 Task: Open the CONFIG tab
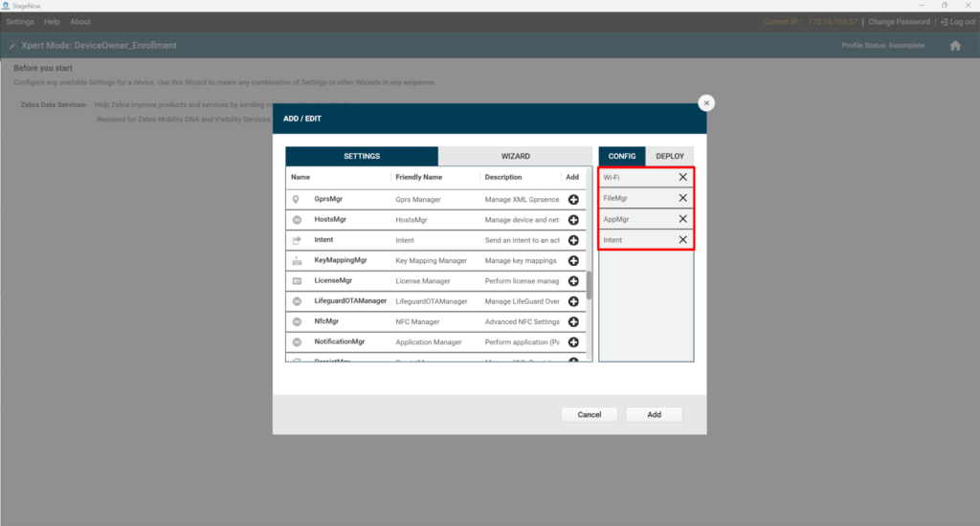[622, 156]
